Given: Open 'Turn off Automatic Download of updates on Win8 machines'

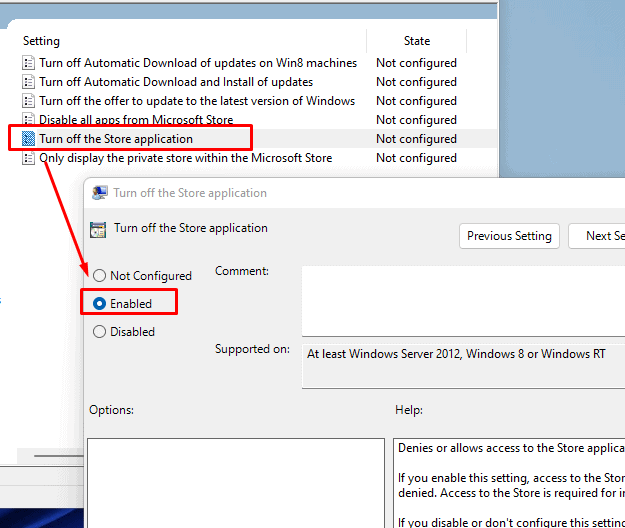Looking at the screenshot, I should click(198, 63).
